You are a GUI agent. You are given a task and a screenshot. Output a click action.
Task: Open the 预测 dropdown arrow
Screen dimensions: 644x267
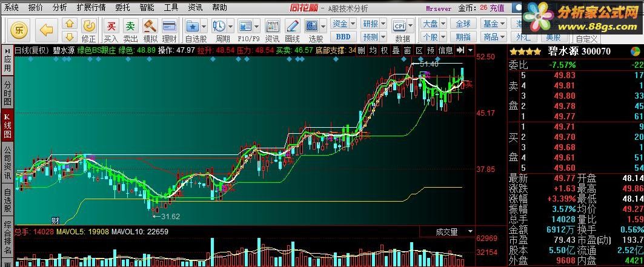[383, 37]
